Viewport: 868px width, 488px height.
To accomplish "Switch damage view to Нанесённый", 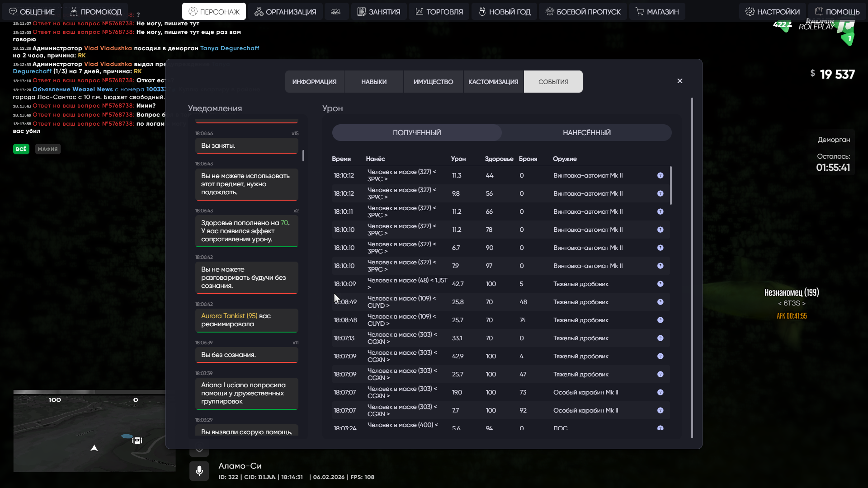I will (586, 132).
